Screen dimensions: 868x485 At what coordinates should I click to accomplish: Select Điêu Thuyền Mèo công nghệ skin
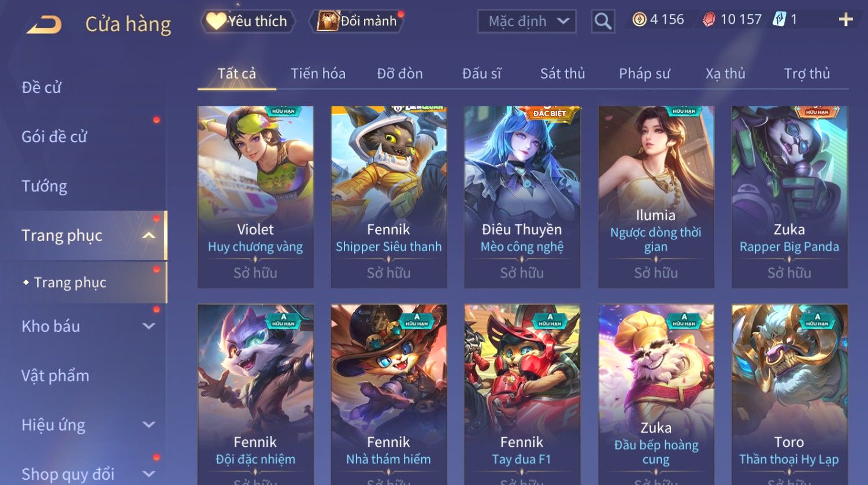[x=522, y=197]
